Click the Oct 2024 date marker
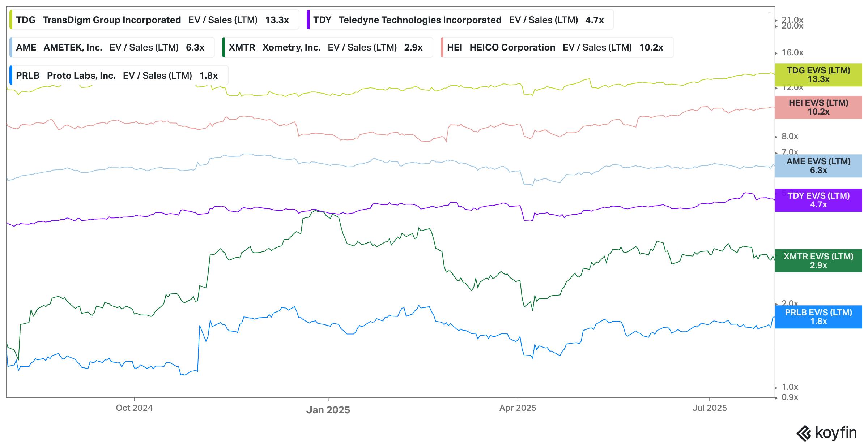This screenshot has width=868, height=448. tap(134, 408)
